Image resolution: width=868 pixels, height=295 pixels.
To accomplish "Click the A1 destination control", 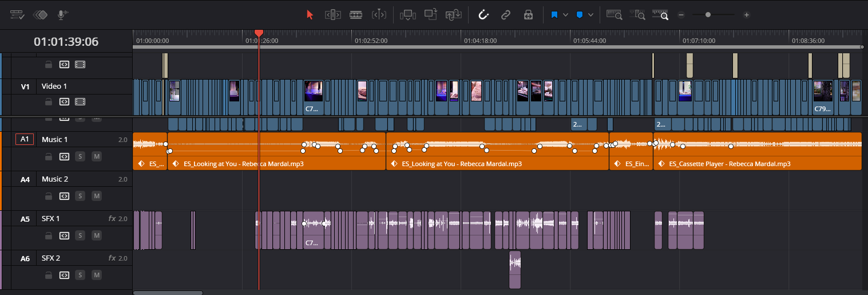I will click(x=25, y=139).
